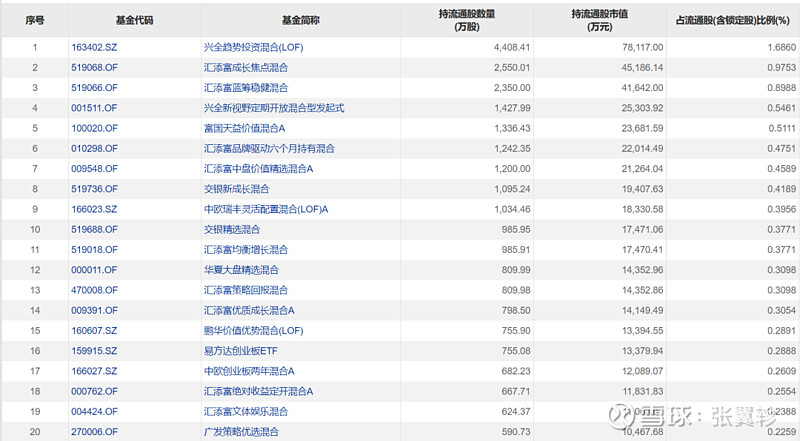Image resolution: width=800 pixels, height=441 pixels.
Task: Open fund 汇添富品牌驱动六个月持有混合
Action: pos(269,149)
